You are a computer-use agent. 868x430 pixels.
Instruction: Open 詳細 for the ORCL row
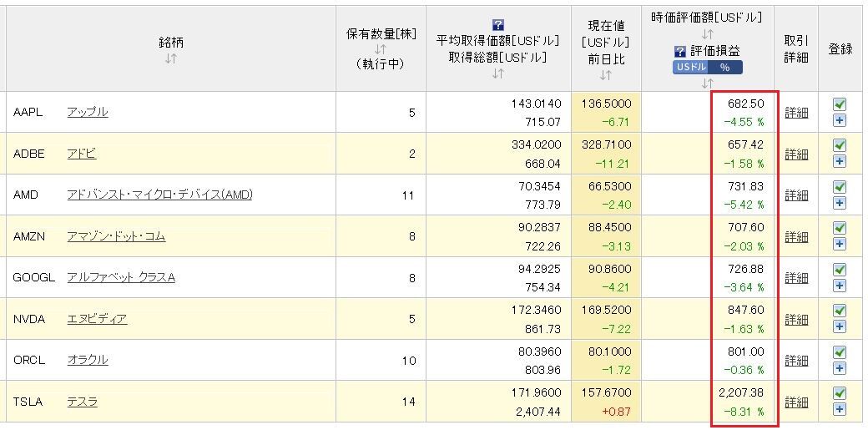796,361
